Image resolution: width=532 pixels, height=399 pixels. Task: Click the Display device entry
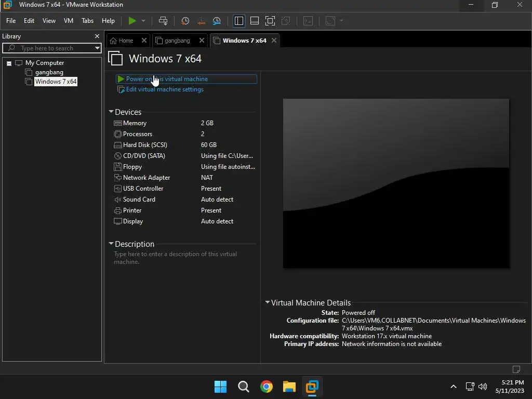click(184, 221)
